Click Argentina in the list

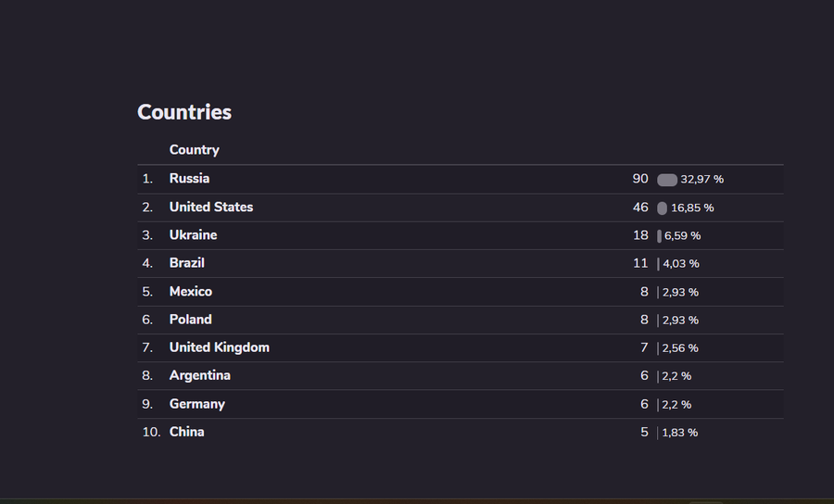199,376
